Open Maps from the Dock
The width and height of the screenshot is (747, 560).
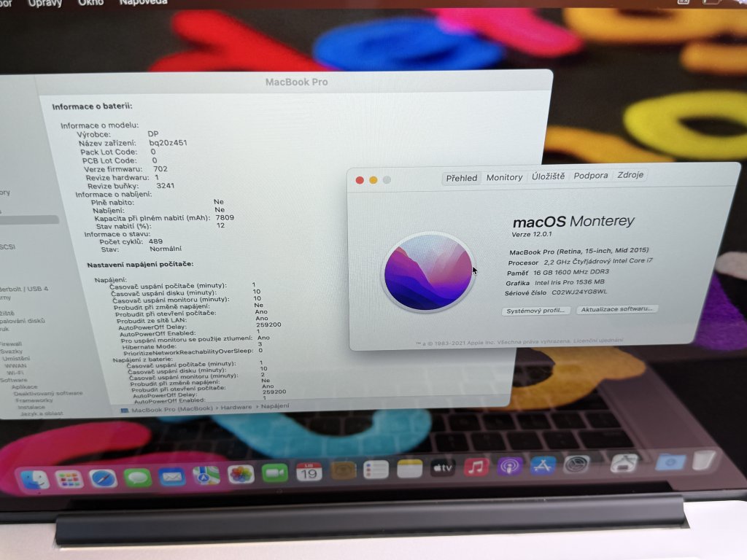pos(206,475)
